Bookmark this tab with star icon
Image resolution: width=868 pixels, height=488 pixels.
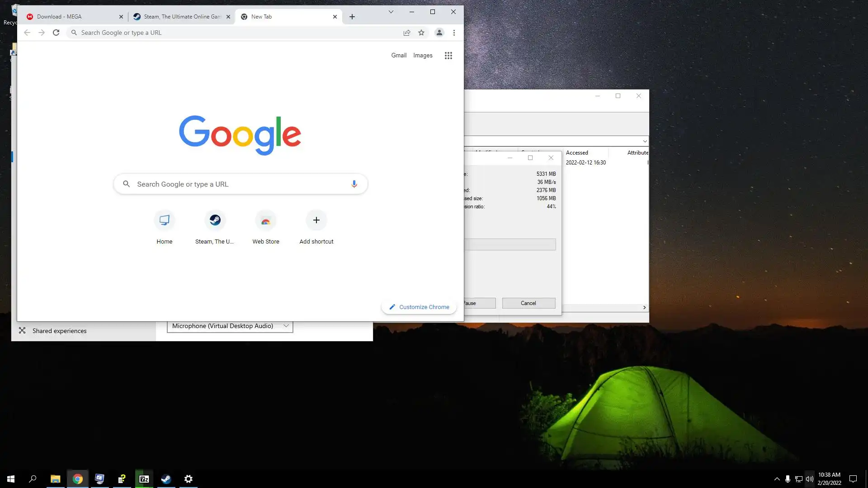[421, 33]
